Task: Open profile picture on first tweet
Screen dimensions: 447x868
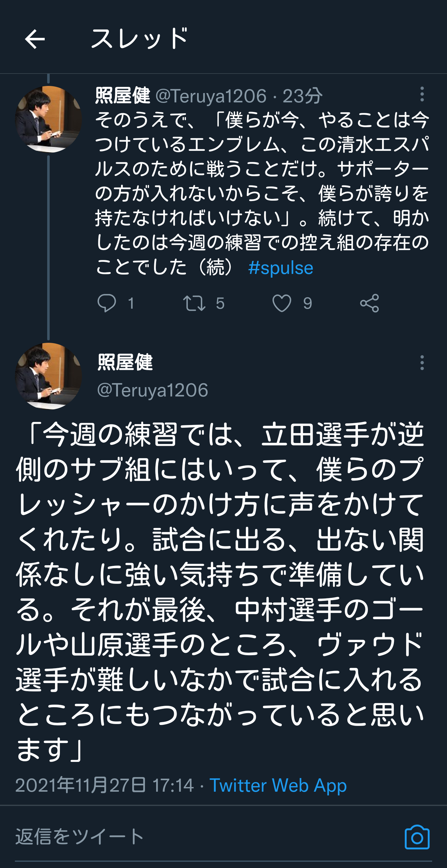Action: pos(48,119)
